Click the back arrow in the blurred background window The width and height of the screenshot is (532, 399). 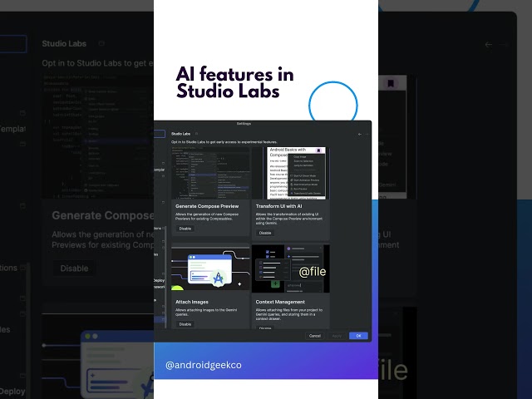(x=489, y=44)
